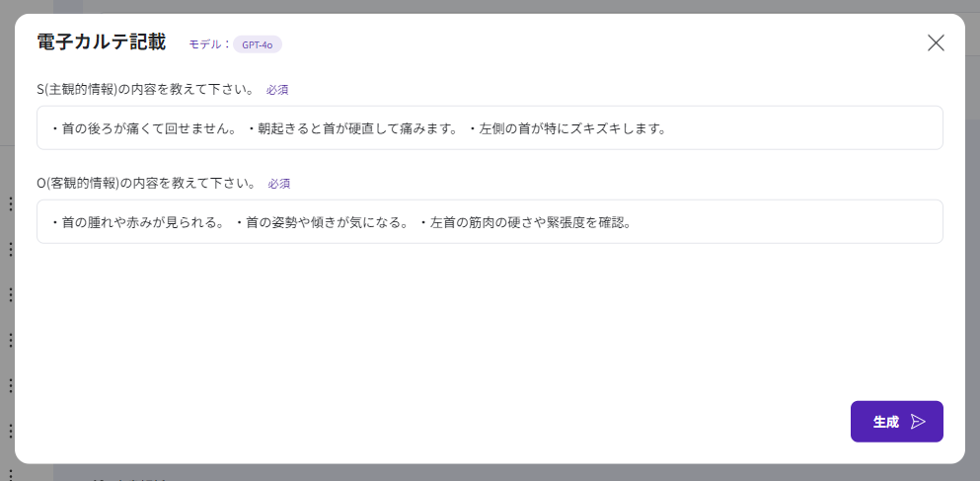
Task: Click the 生成 button
Action: (886, 422)
